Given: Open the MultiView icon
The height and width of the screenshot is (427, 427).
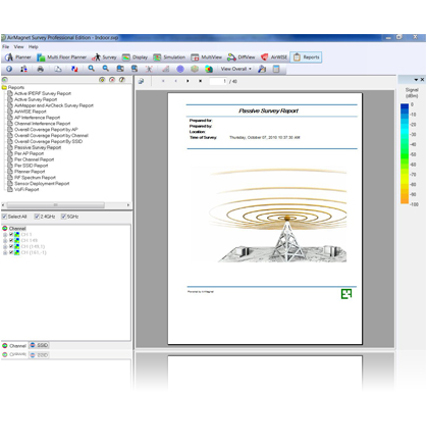Looking at the screenshot, I should click(x=195, y=57).
